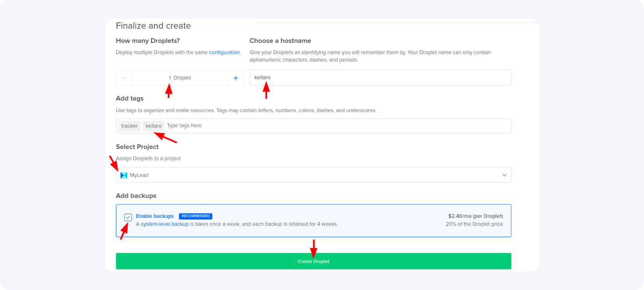
Task: Follow the system-level backup link
Action: point(165,224)
